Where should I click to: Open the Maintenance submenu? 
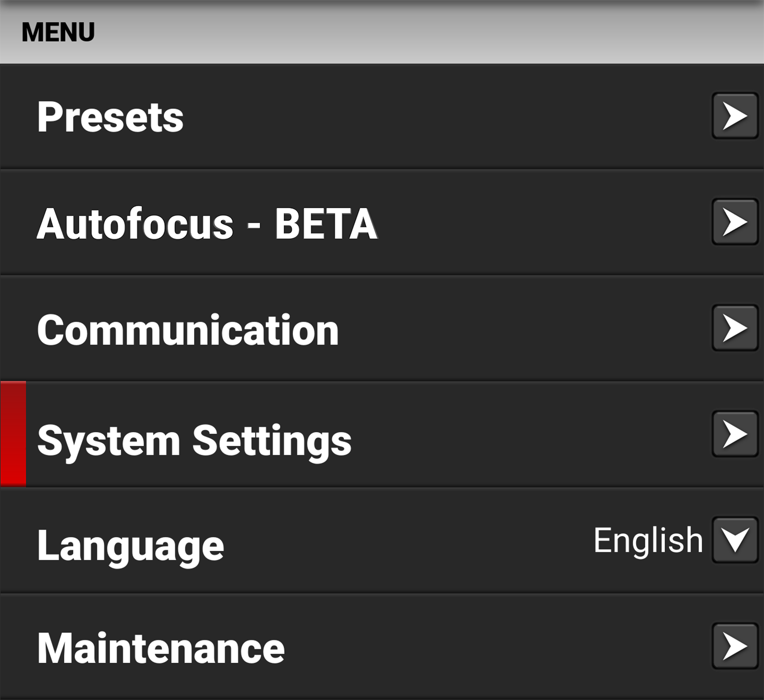tap(357, 647)
